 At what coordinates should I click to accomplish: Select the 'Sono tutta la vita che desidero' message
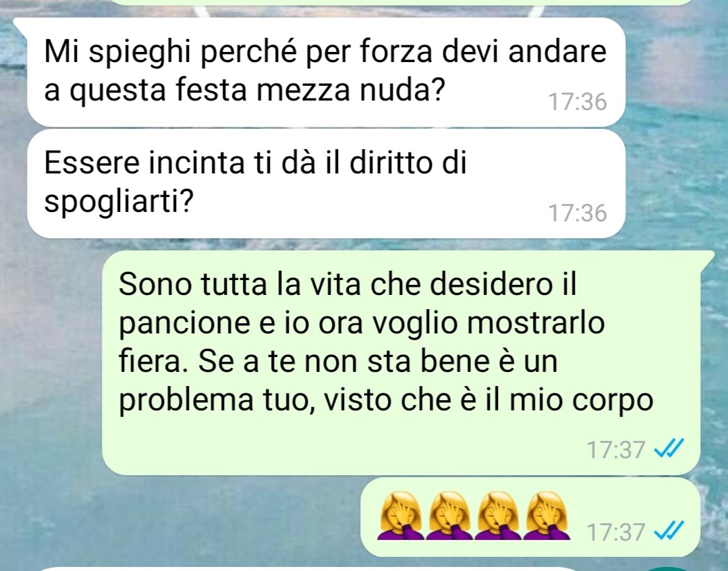pos(401,362)
